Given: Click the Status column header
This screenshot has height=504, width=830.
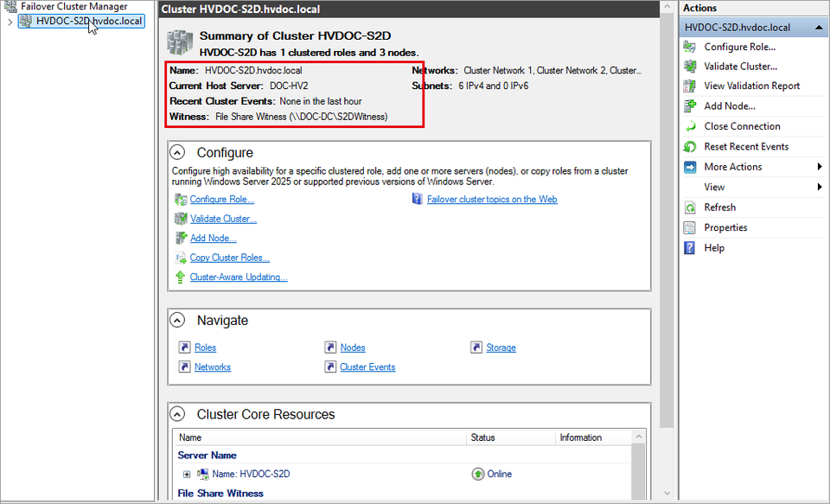Looking at the screenshot, I should tap(510, 437).
